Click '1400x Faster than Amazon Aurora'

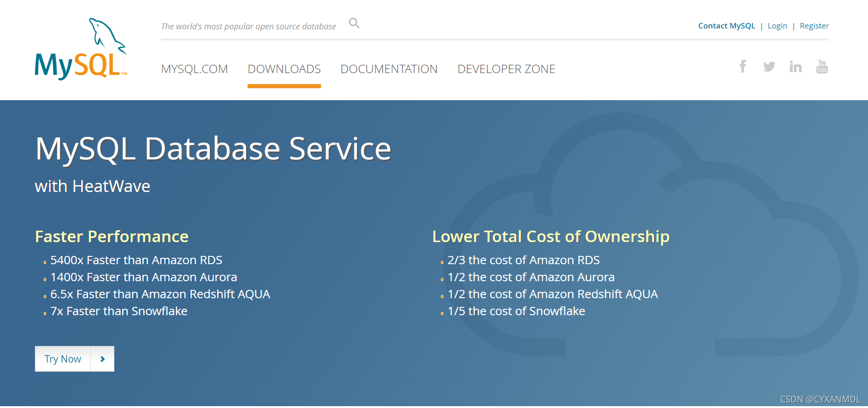point(144,277)
